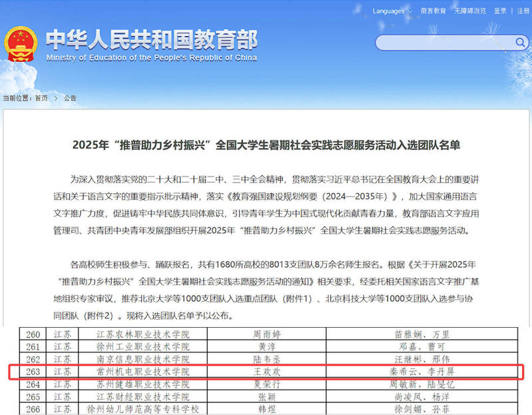Click the 当前位置 breadcrumb label
Screen dimensions: 532x415
(x=17, y=98)
